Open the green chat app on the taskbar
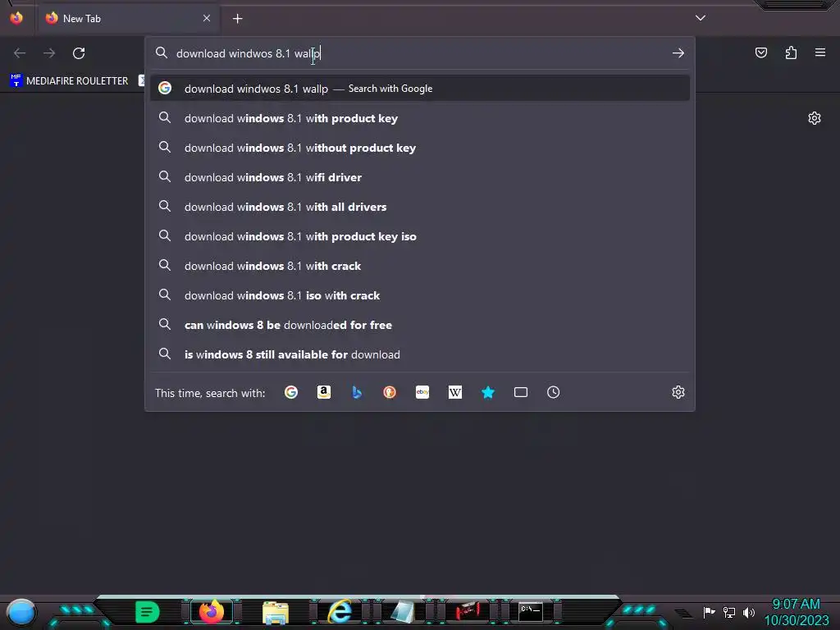840x630 pixels. pos(148,612)
